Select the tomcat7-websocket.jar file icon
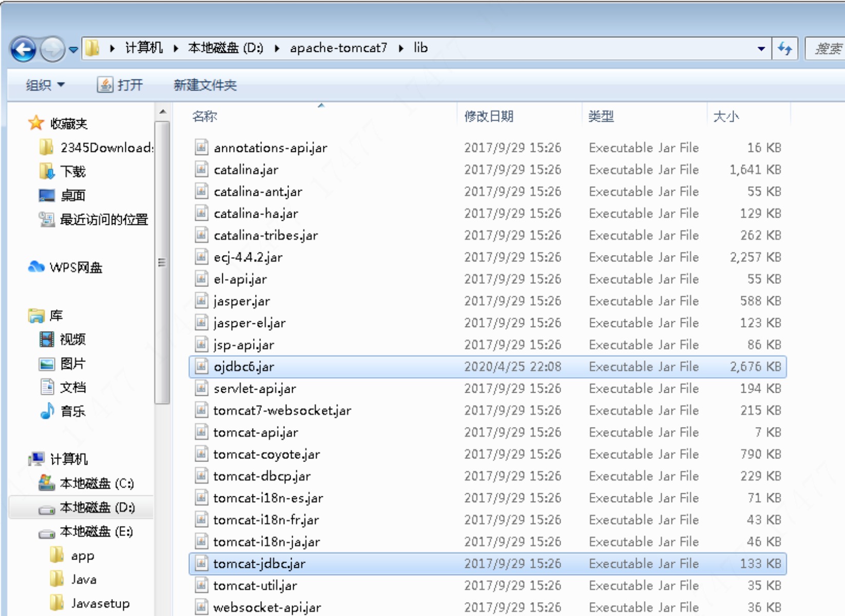 point(201,411)
